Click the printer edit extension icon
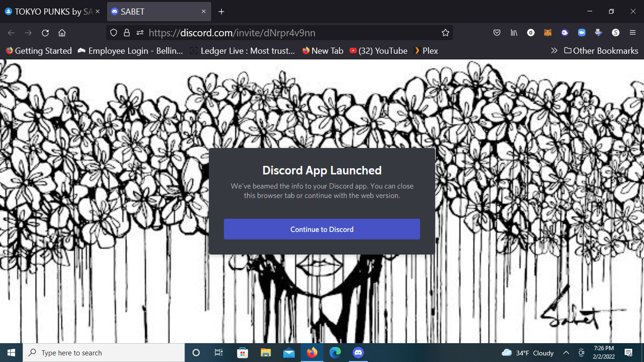644x362 pixels. (x=599, y=33)
